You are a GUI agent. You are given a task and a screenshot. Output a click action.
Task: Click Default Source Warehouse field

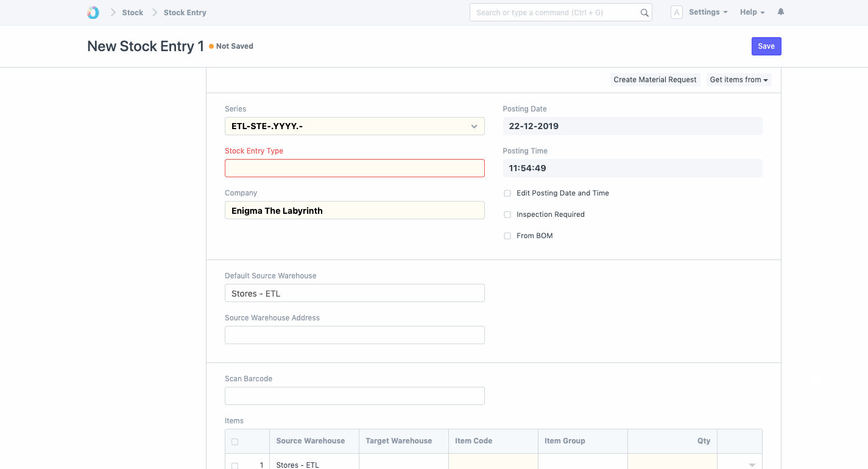[355, 293]
